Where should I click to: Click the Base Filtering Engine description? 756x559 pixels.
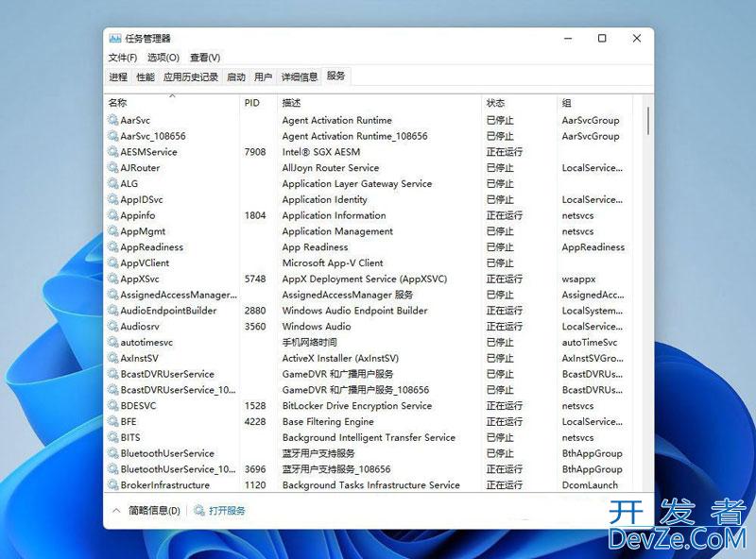(328, 422)
